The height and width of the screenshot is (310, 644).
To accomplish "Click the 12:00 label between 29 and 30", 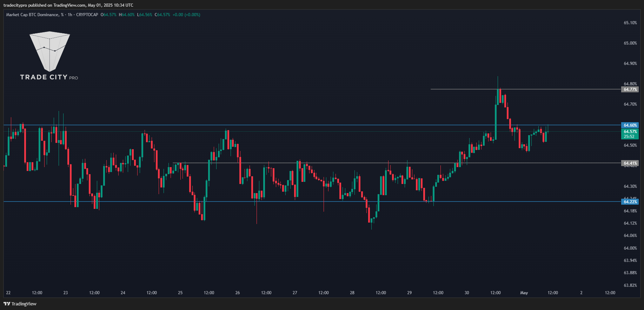I will [x=438, y=293].
